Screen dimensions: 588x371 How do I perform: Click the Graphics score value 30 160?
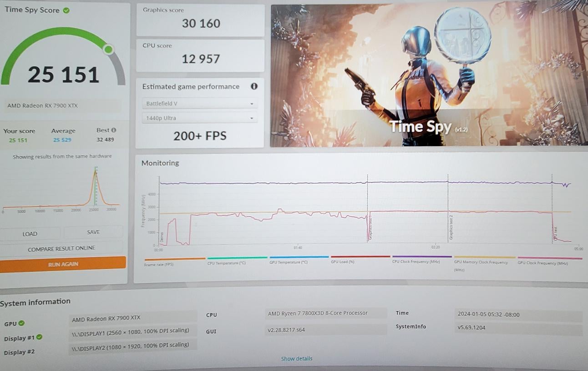point(201,23)
